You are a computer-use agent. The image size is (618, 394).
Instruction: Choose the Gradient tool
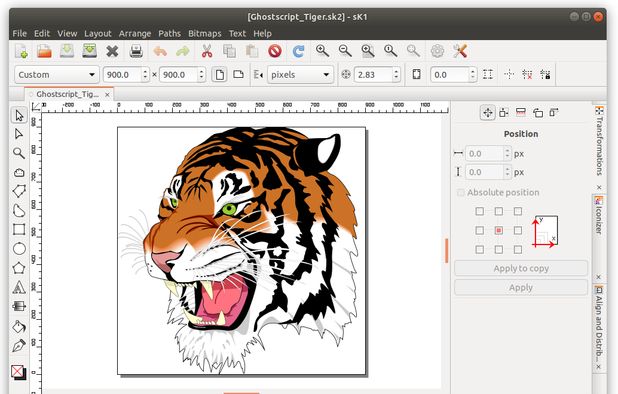coord(19,306)
